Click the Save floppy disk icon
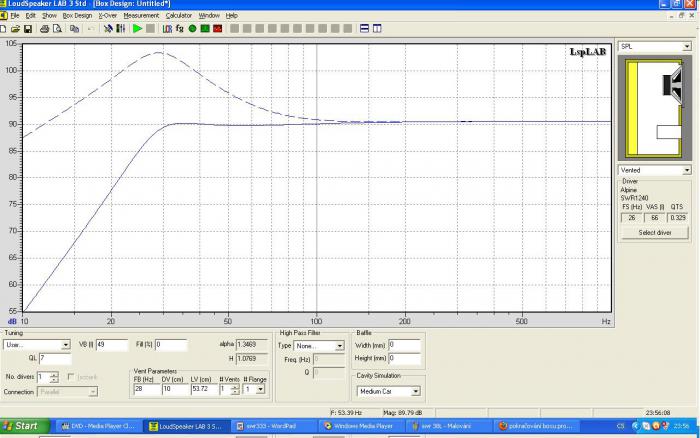 pyautogui.click(x=28, y=29)
